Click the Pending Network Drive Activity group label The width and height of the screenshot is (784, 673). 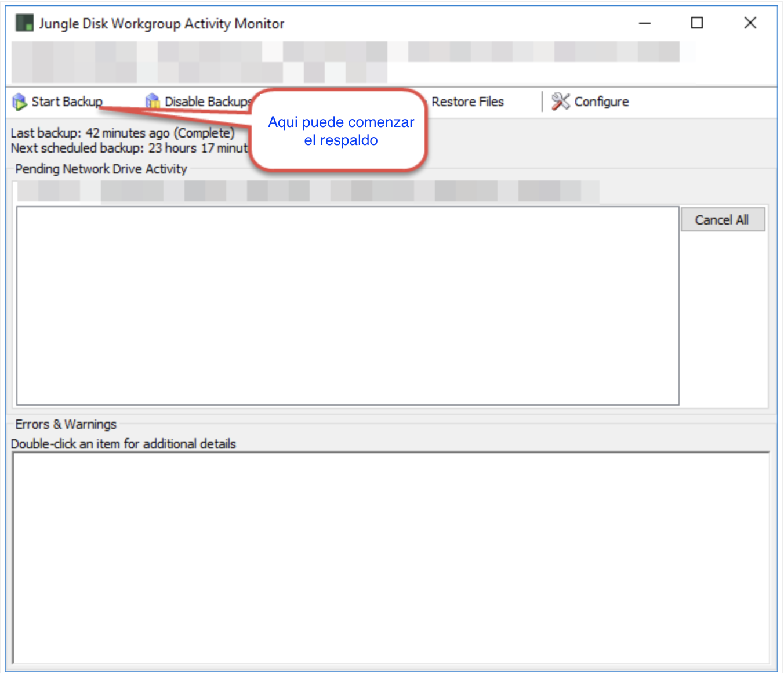tap(101, 169)
